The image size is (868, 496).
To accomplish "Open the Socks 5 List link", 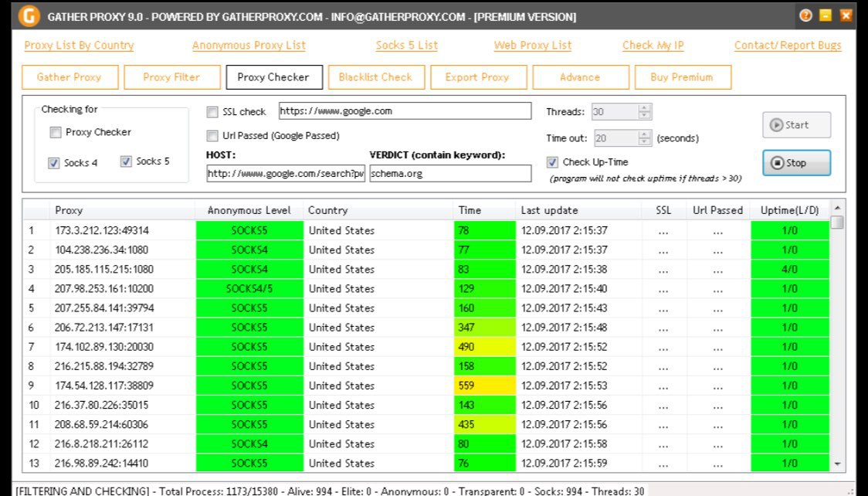I will (406, 46).
